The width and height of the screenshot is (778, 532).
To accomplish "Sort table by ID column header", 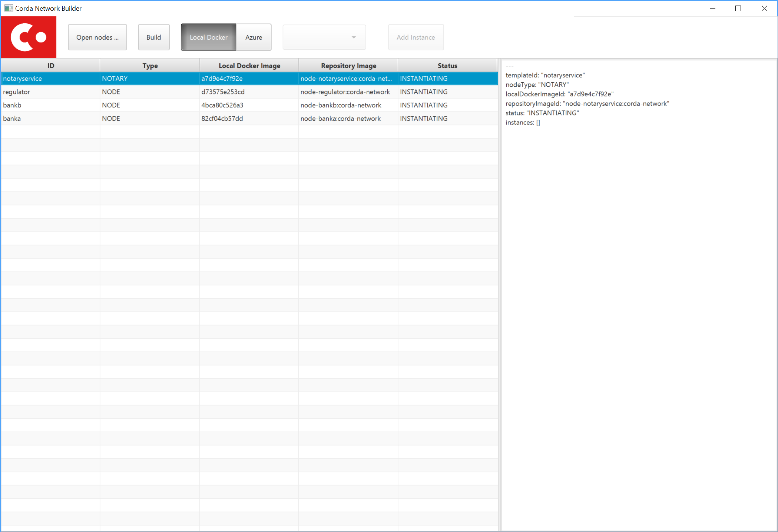I will [51, 66].
